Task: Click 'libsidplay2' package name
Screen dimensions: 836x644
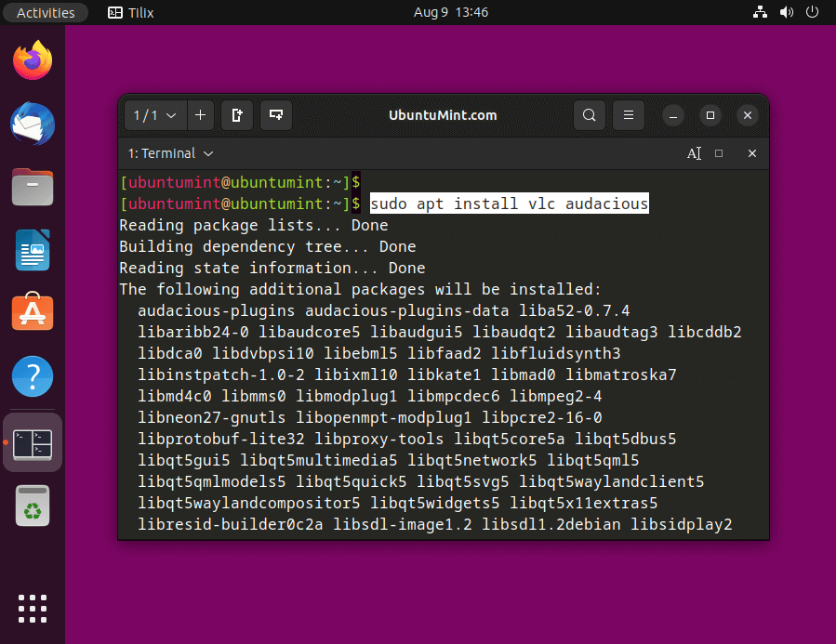Action: pos(682,524)
